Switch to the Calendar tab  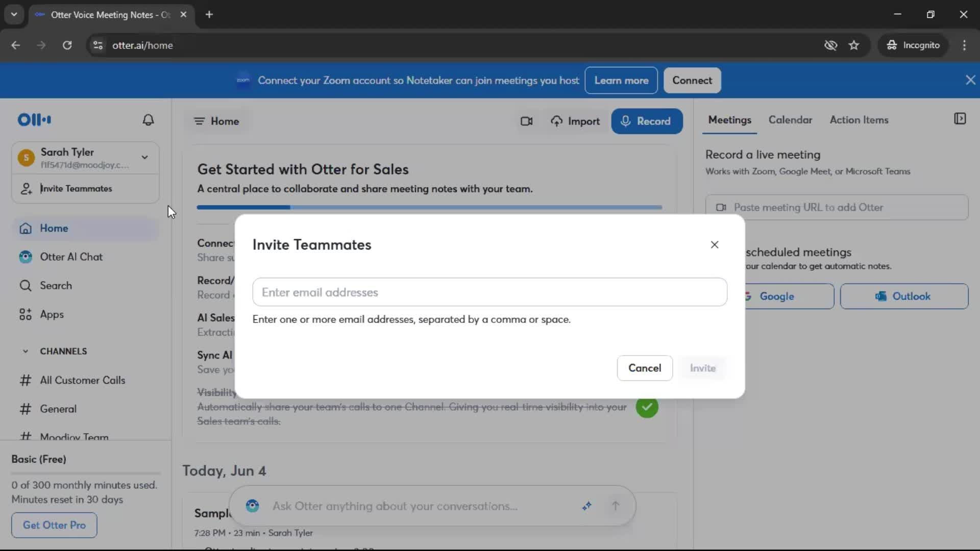pos(790,120)
